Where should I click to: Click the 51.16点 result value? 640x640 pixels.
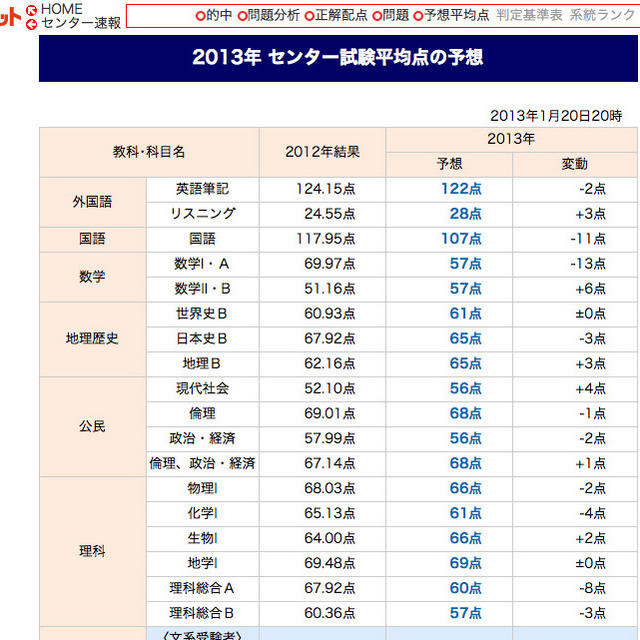click(x=330, y=289)
